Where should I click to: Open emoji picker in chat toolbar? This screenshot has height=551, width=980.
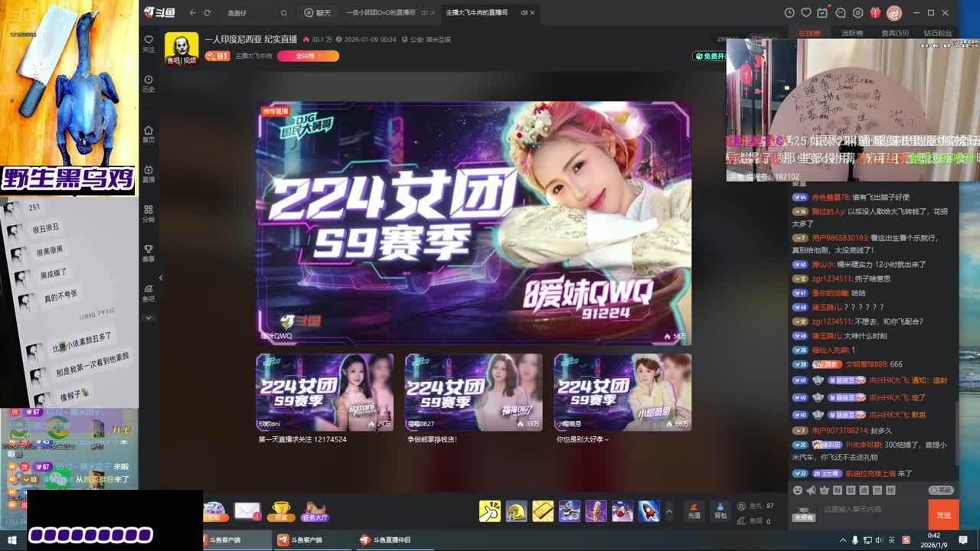click(x=798, y=491)
